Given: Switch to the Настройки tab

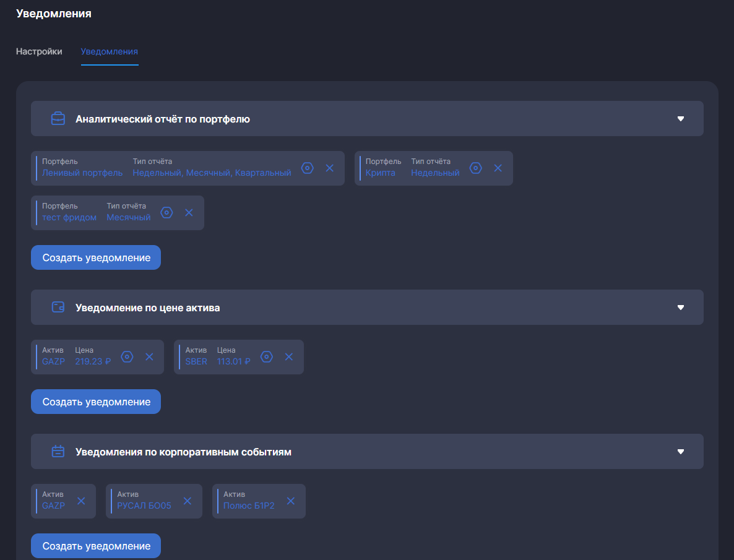Looking at the screenshot, I should point(39,51).
